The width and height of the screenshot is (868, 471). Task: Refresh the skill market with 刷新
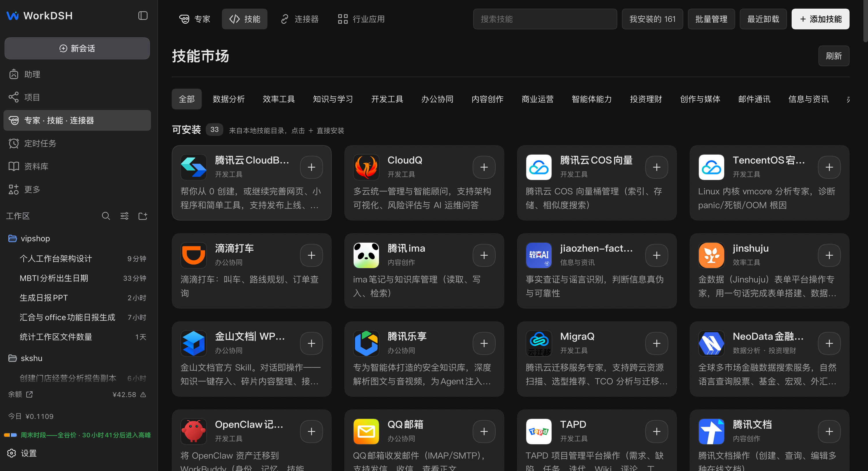pos(834,56)
